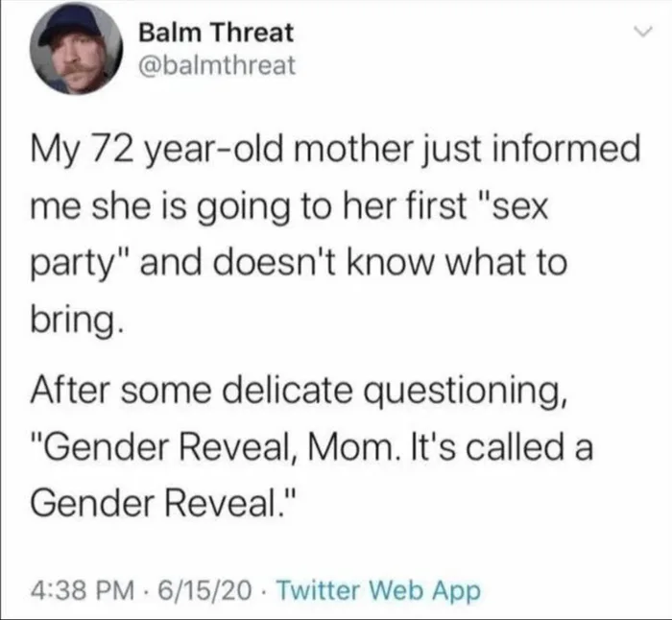The width and height of the screenshot is (672, 620).
Task: Click the @balmthreat handle
Action: click(x=211, y=65)
